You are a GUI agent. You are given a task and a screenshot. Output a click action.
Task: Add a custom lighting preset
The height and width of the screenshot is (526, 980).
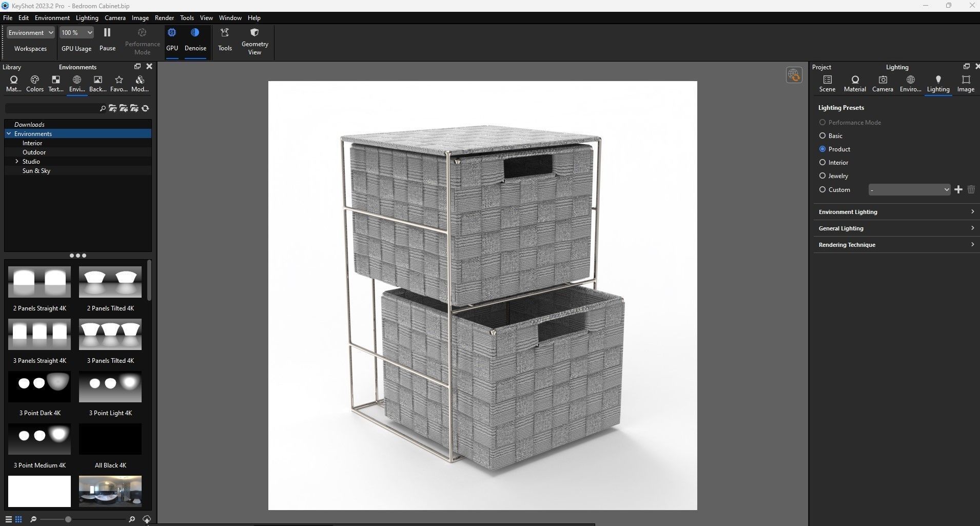(958, 189)
